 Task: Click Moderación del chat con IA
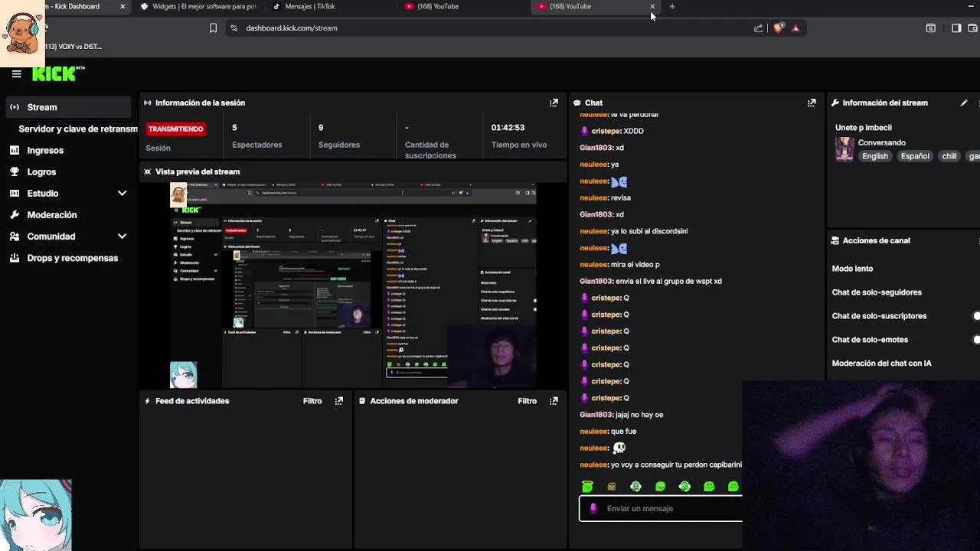pyautogui.click(x=881, y=364)
